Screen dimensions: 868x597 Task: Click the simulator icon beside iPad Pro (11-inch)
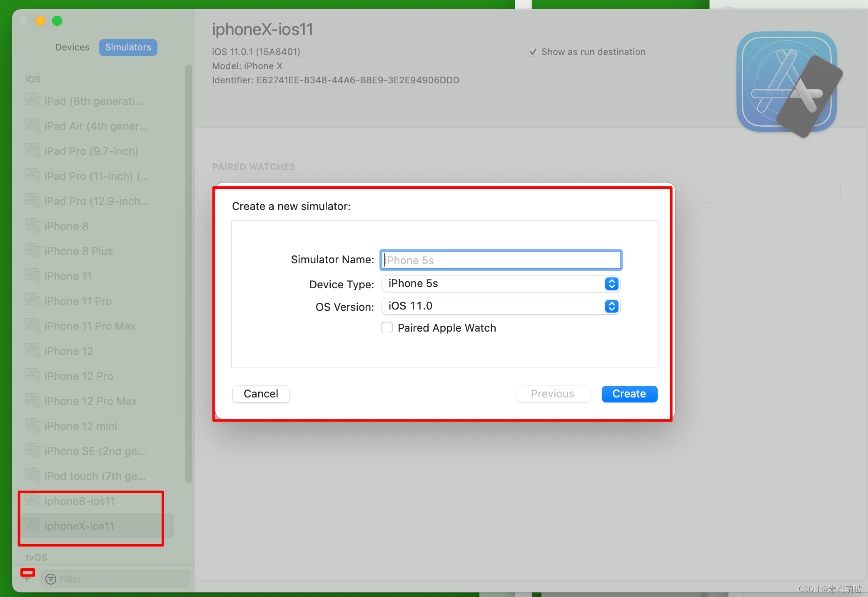point(32,176)
